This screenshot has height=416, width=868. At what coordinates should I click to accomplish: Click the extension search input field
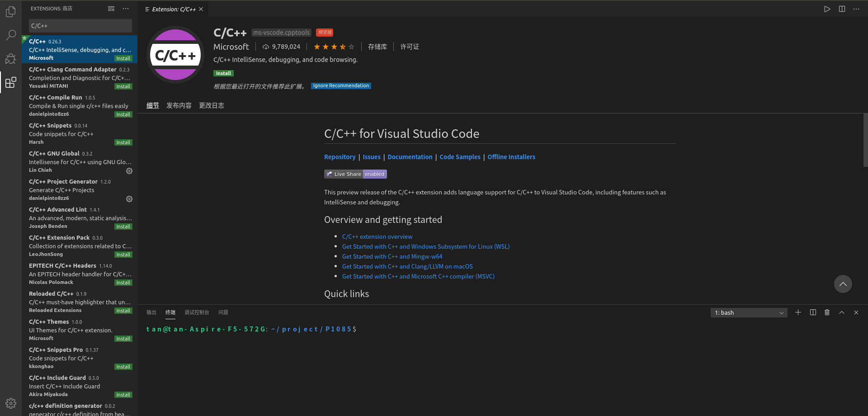[80, 26]
